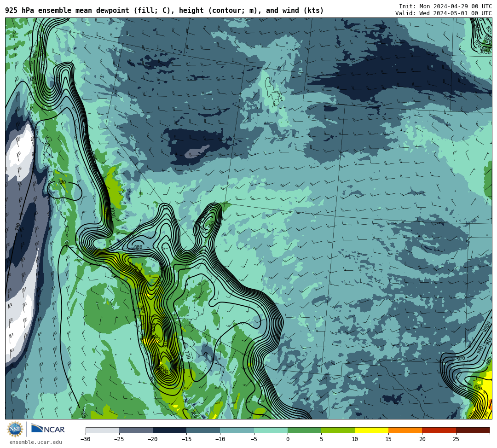Click the dark navy -20 to -15 colorbar segment
The image size is (497, 448).
[x=169, y=430]
